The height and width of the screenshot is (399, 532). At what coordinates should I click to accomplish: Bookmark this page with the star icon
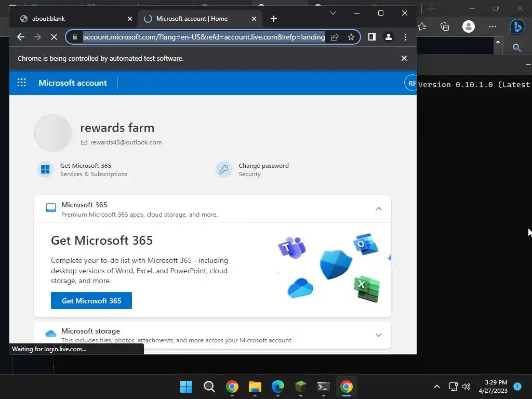point(351,37)
